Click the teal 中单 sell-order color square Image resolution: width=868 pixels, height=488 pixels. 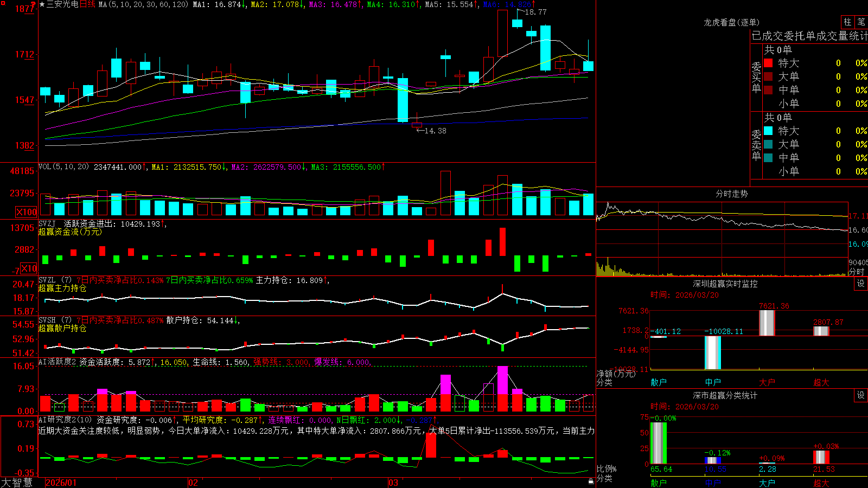(768, 158)
